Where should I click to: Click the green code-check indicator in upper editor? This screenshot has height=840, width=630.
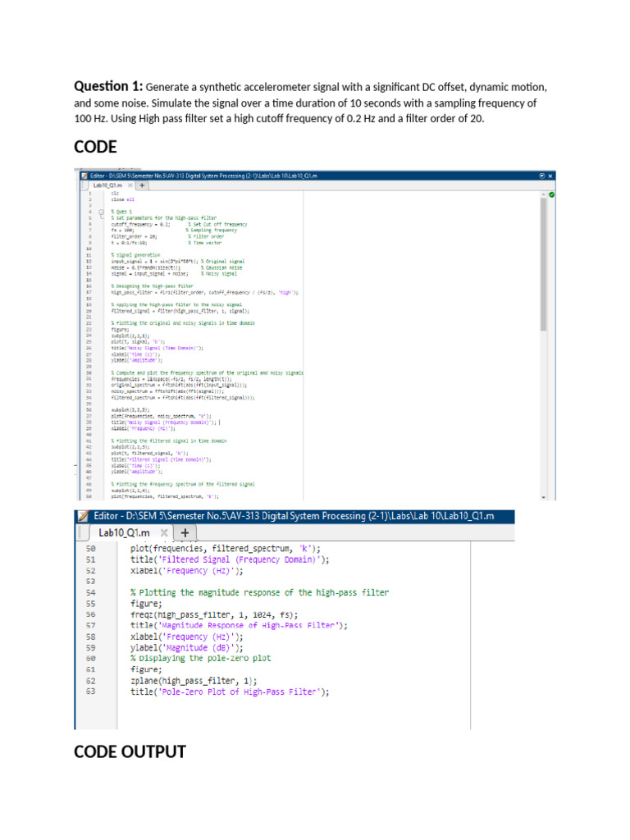[x=552, y=194]
